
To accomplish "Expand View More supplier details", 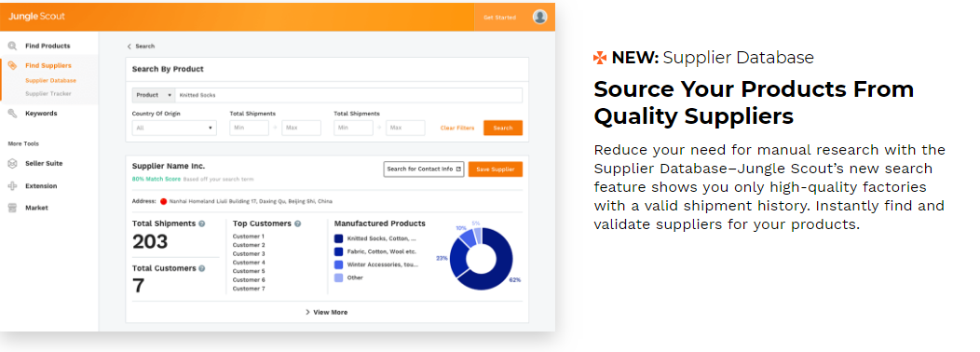I will (326, 312).
